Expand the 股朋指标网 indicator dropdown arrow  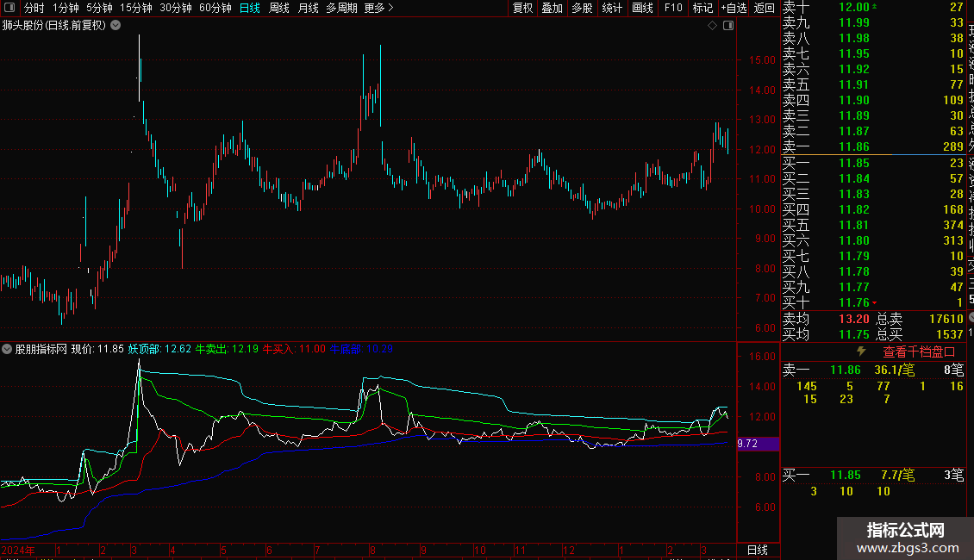[x=7, y=349]
